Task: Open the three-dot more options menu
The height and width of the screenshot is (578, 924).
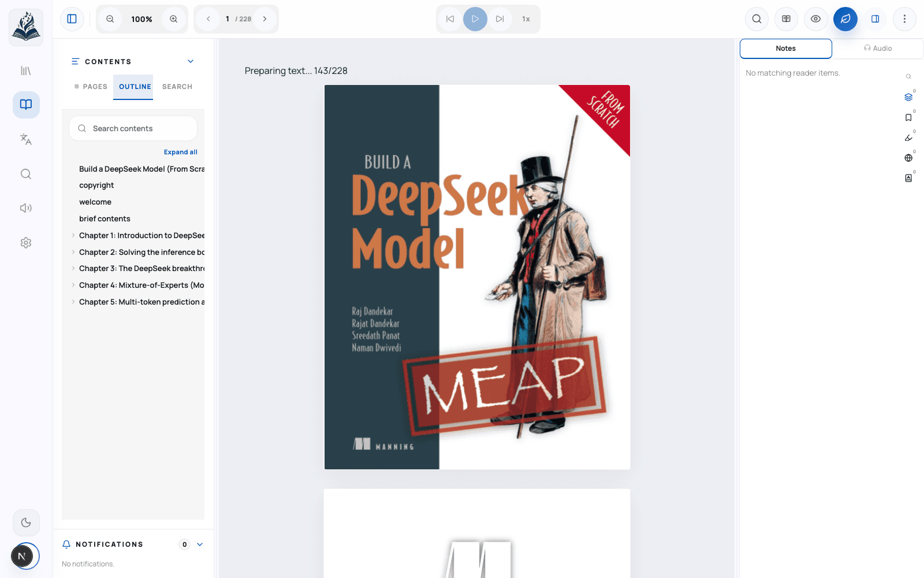Action: (x=904, y=19)
